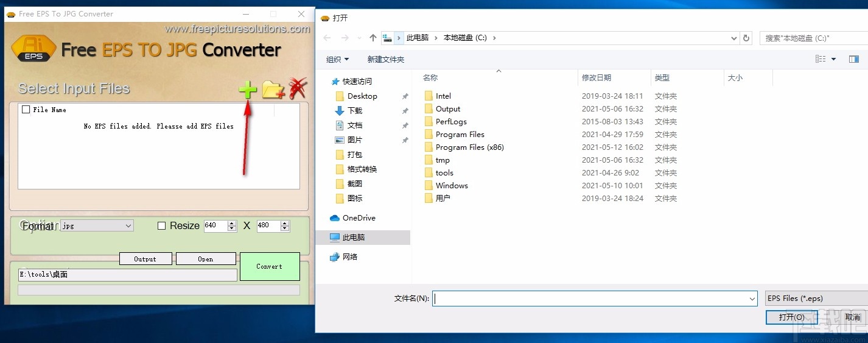Select 截图 folder in navigation pane
The image size is (868, 343).
(x=355, y=184)
